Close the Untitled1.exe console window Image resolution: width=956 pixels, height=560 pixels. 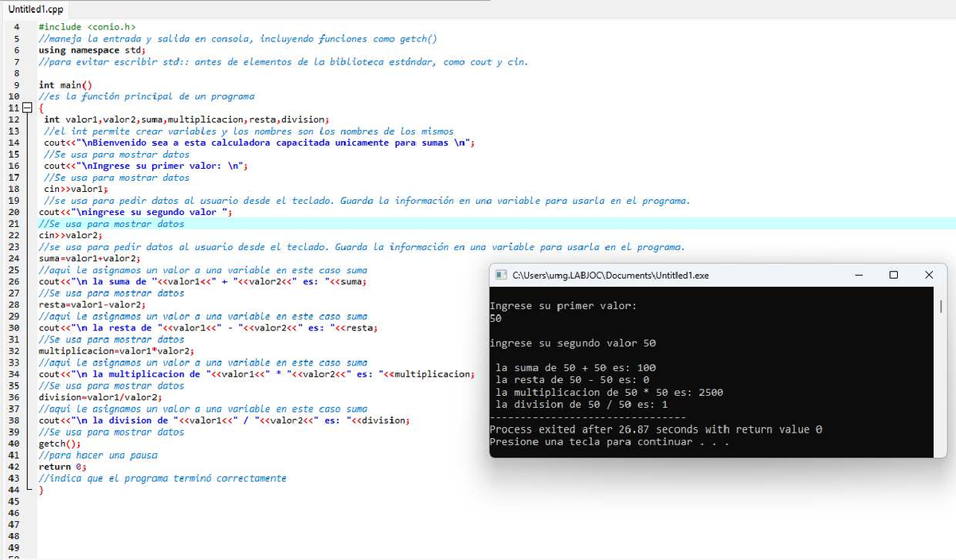click(x=929, y=275)
